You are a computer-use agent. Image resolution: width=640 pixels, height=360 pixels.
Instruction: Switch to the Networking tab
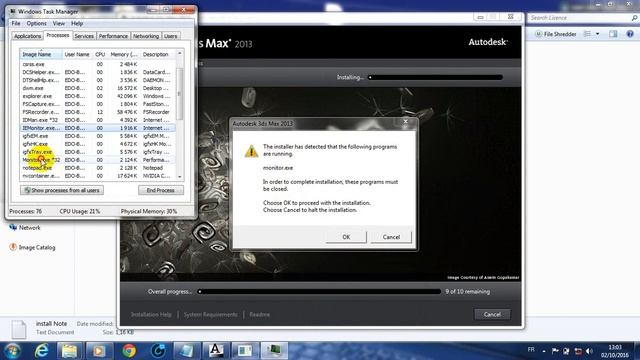[146, 36]
